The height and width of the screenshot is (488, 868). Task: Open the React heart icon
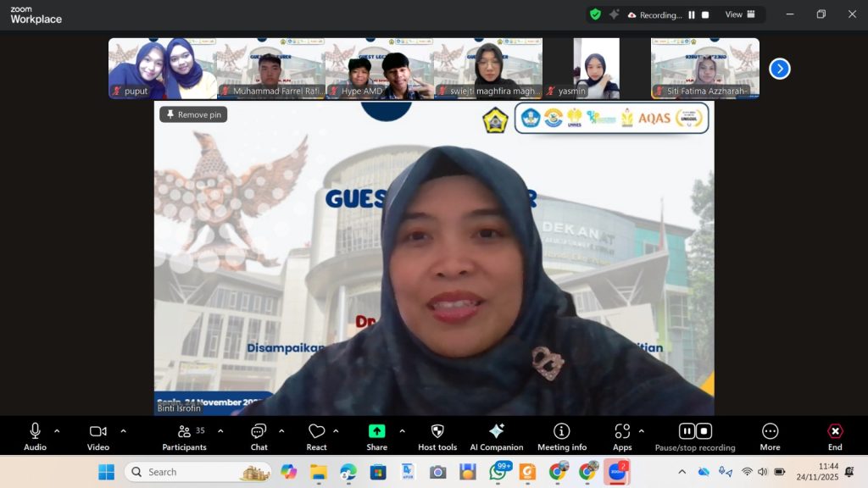(x=316, y=431)
